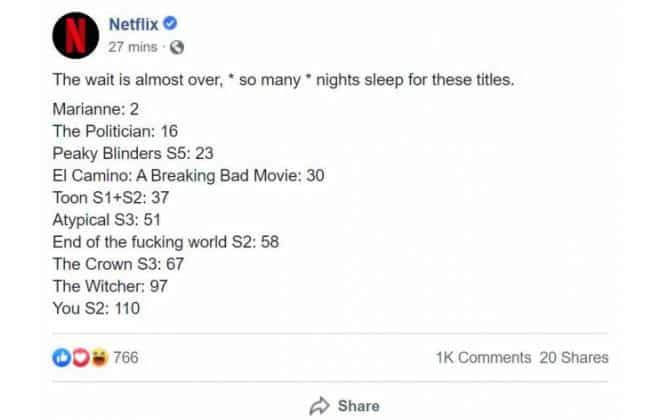Click the red Love reaction icon
660x420 pixels.
(x=81, y=358)
